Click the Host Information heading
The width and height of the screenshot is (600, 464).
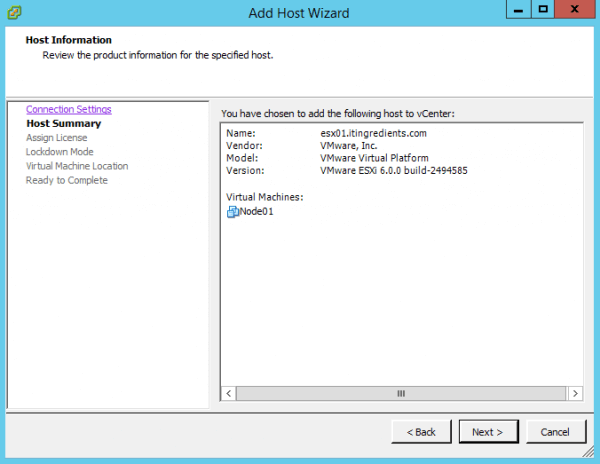coord(68,40)
